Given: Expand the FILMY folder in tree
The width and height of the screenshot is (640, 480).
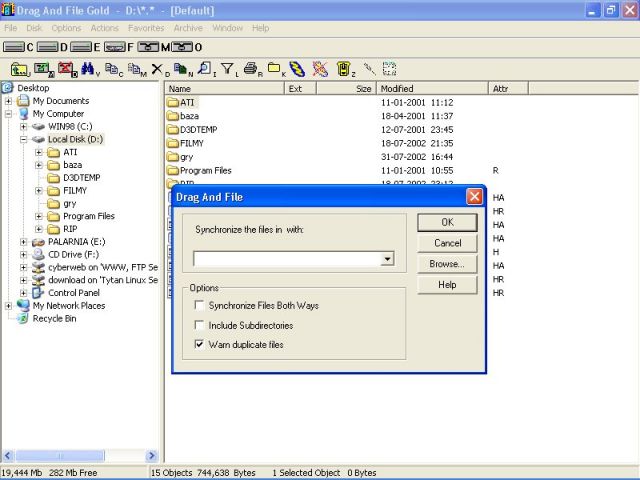Looking at the screenshot, I should (38, 191).
